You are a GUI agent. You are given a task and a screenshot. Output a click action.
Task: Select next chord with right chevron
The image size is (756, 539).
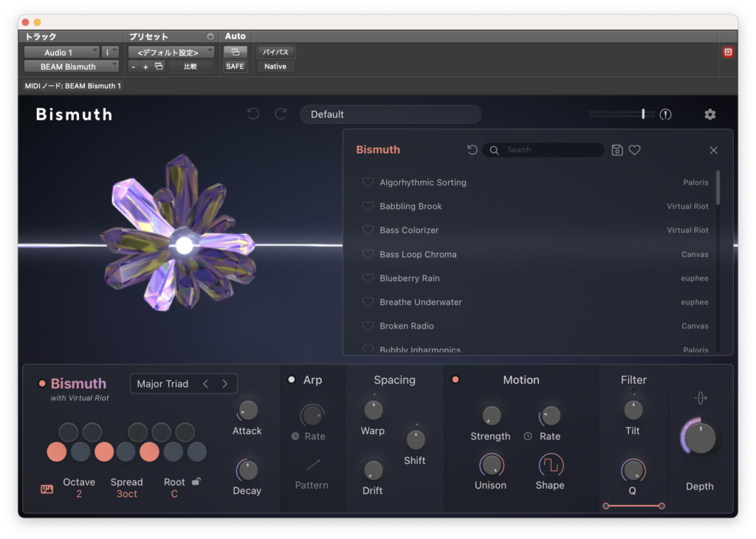(x=224, y=384)
